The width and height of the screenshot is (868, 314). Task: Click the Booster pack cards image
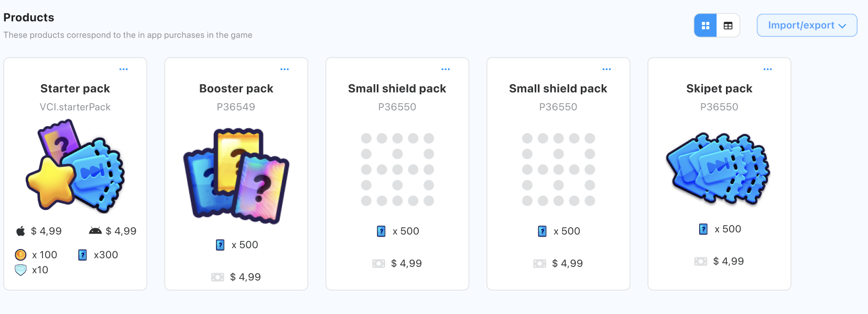pos(236,175)
